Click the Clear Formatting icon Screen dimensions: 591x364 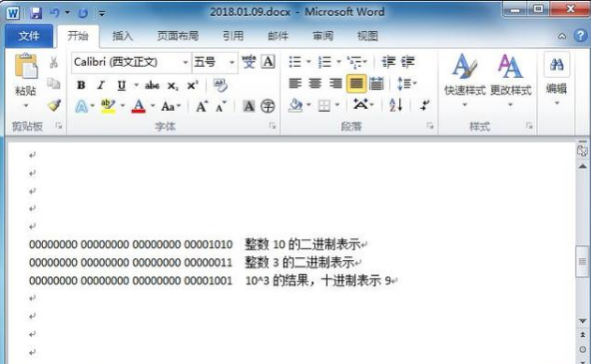220,86
